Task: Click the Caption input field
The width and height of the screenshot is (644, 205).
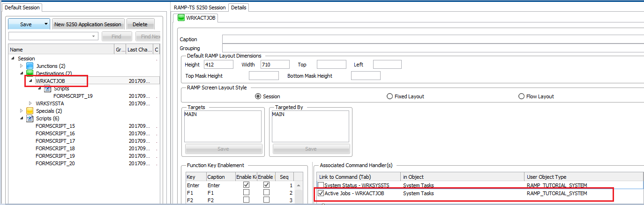Action: pos(431,39)
